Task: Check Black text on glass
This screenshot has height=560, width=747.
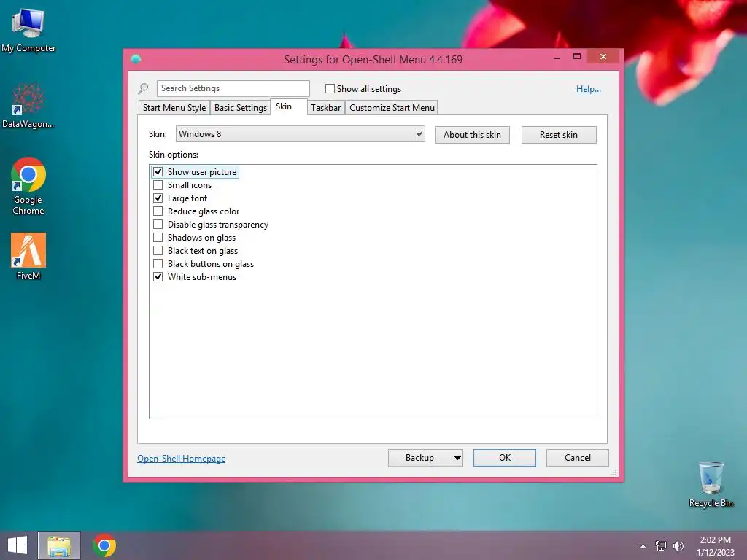Action: click(x=158, y=251)
